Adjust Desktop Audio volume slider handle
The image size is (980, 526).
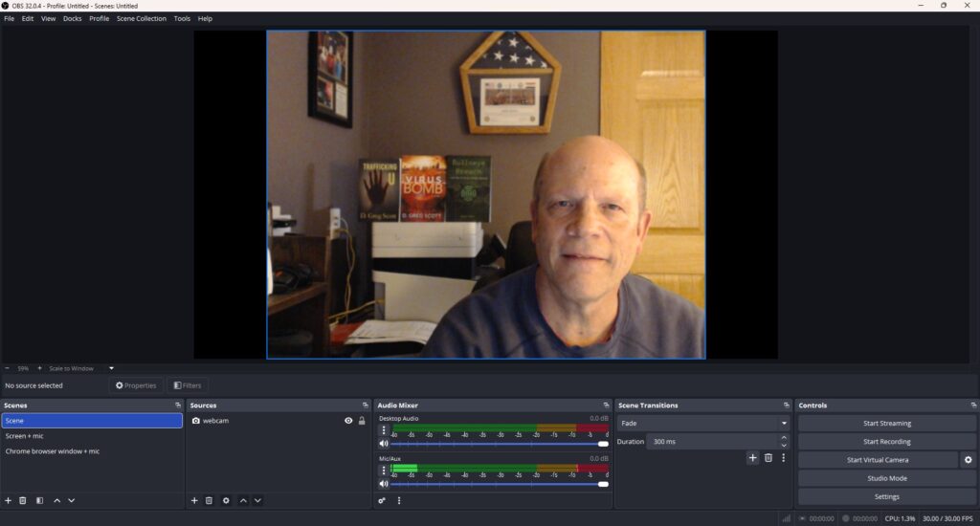603,444
